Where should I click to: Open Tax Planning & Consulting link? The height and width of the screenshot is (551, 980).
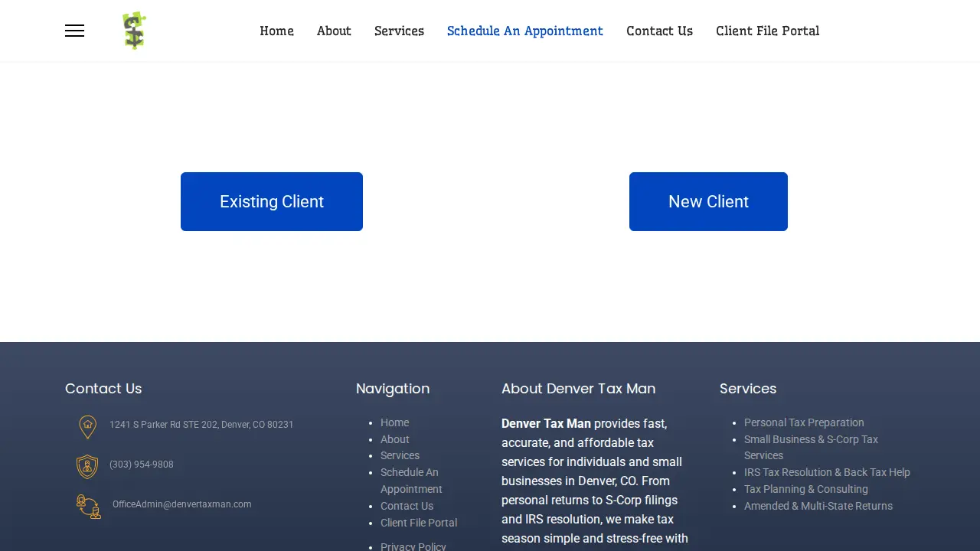click(x=806, y=489)
